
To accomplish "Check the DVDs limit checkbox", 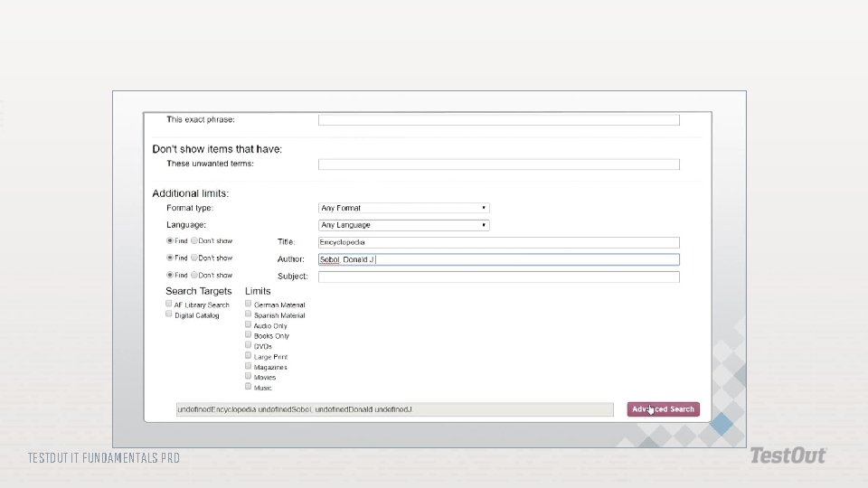I will coord(248,345).
